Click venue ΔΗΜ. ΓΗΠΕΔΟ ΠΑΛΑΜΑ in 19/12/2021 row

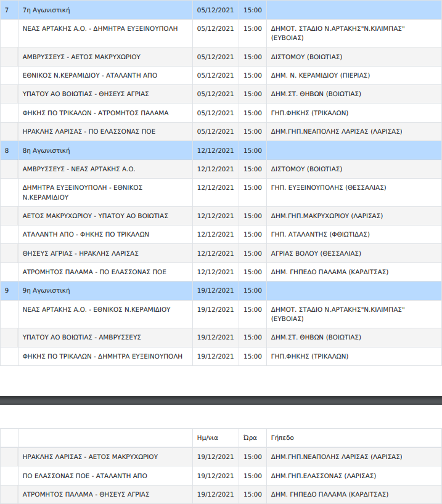[329, 494]
